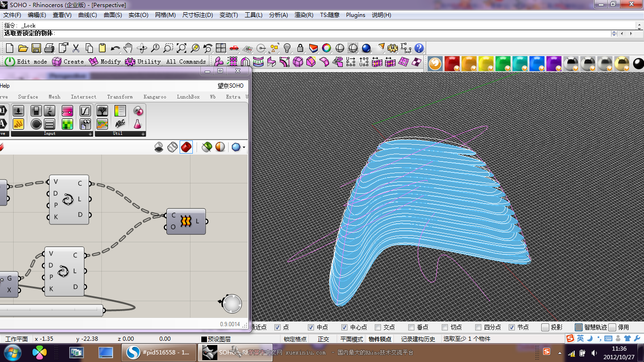Viewport: 644px width, 362px height.
Task: Cut with the scissors icon
Action: 76,48
